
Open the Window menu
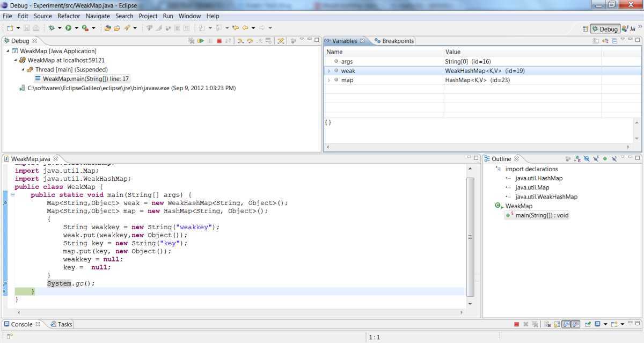pos(189,16)
